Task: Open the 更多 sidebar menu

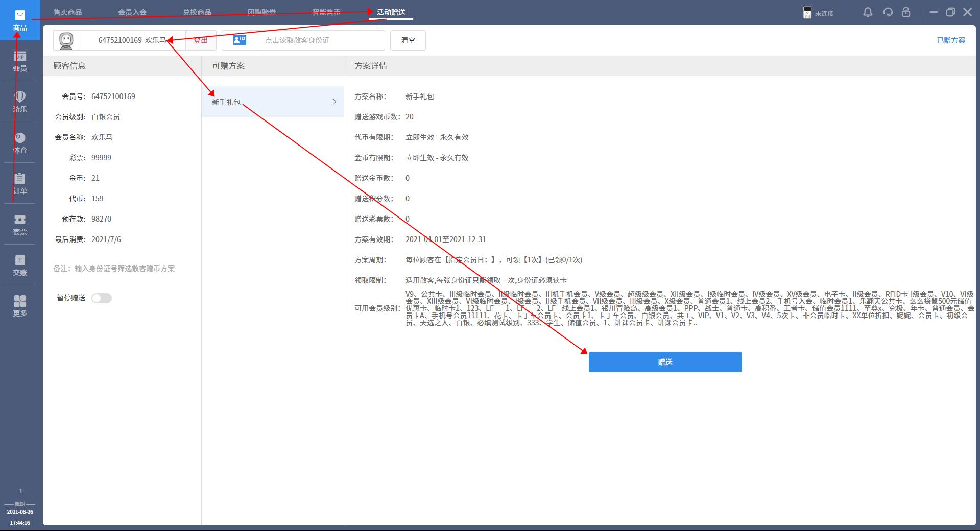Action: click(20, 306)
